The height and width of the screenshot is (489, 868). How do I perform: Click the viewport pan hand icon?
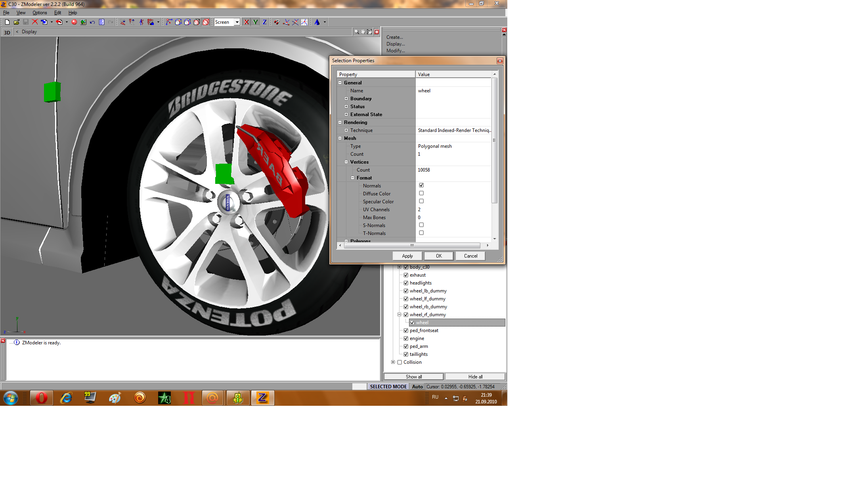coord(363,32)
